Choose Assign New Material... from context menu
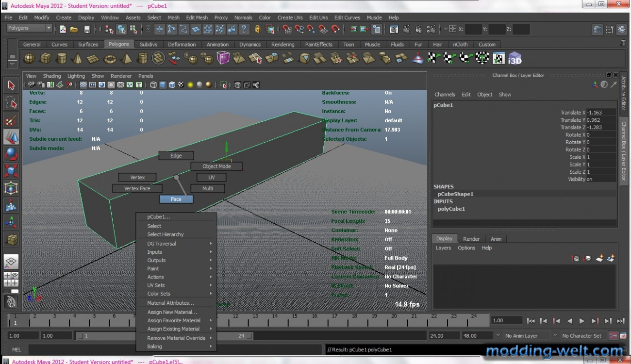The width and height of the screenshot is (631, 364). pyautogui.click(x=172, y=312)
